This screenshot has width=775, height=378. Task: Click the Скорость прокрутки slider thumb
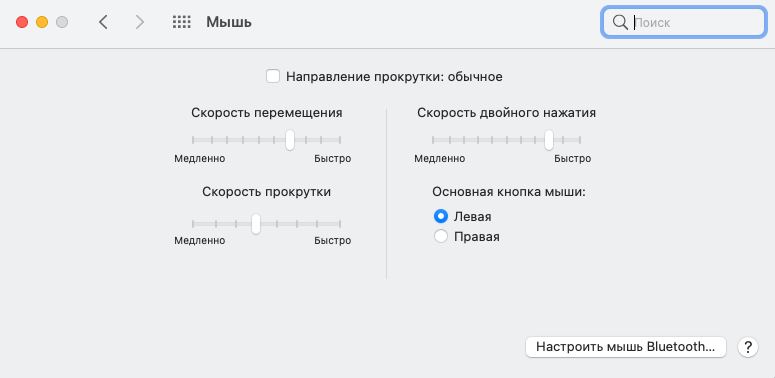(x=256, y=224)
